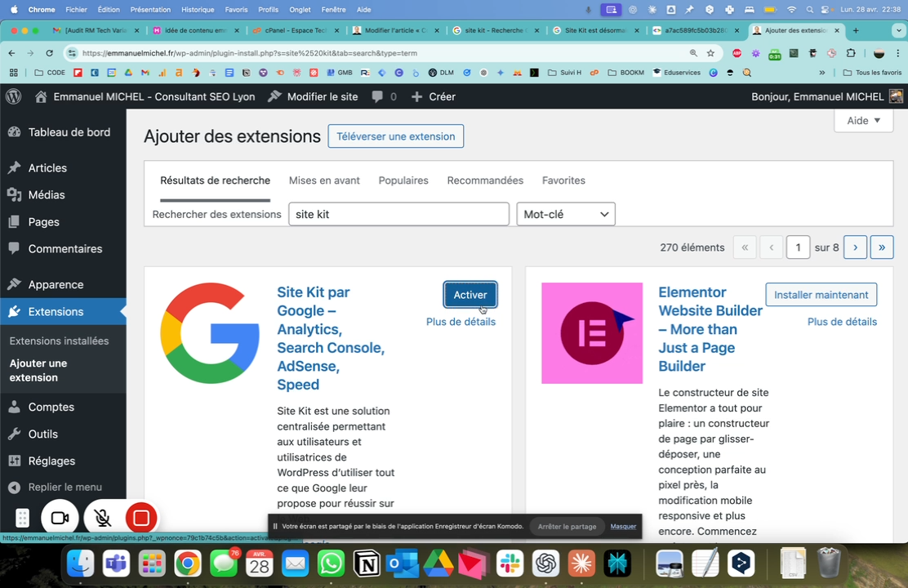Open Comptes in the admin sidebar
Image resolution: width=908 pixels, height=588 pixels.
click(x=63, y=407)
